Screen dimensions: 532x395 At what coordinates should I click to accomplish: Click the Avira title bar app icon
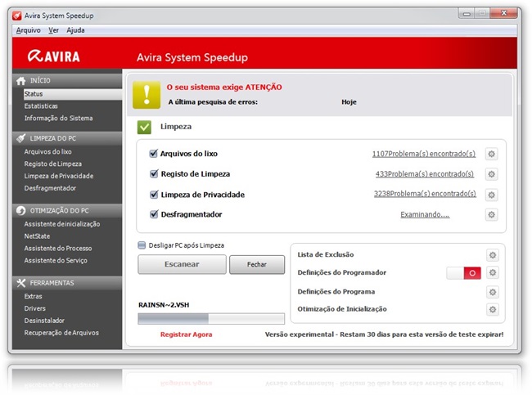point(17,16)
